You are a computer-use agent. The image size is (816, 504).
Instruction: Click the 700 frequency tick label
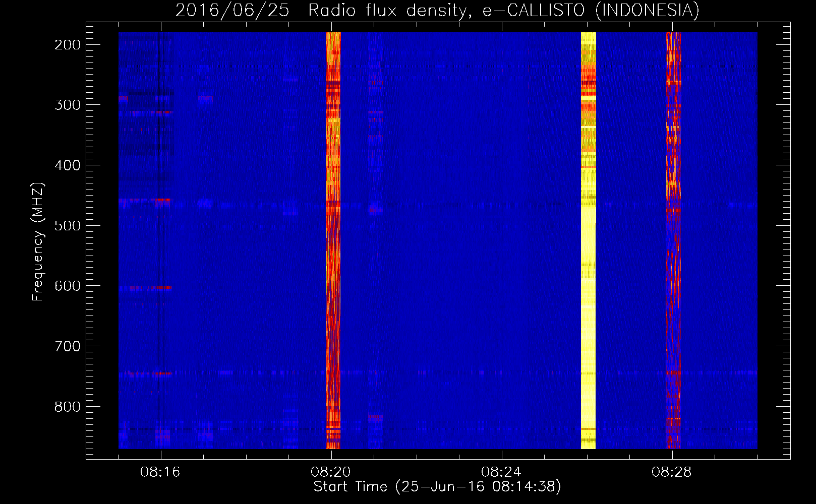point(68,346)
